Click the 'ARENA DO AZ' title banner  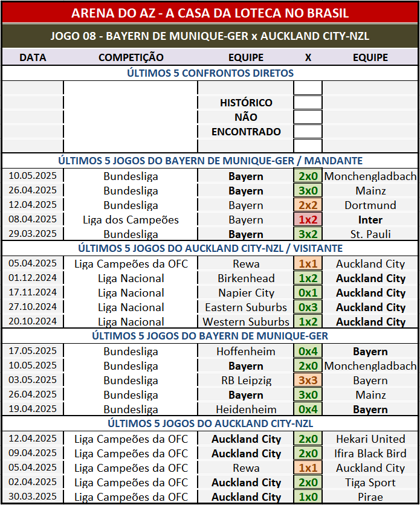click(210, 13)
